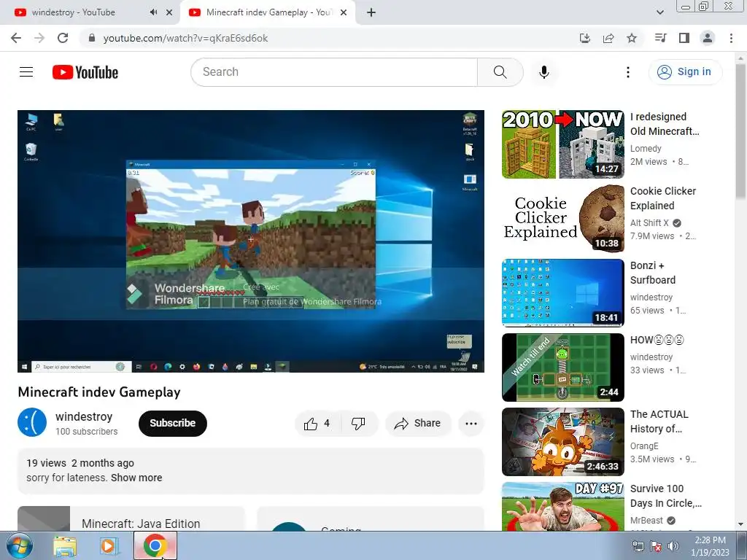Open Bonzi + Surfboard video thumbnail
Viewport: 747px width, 560px height.
click(x=562, y=293)
